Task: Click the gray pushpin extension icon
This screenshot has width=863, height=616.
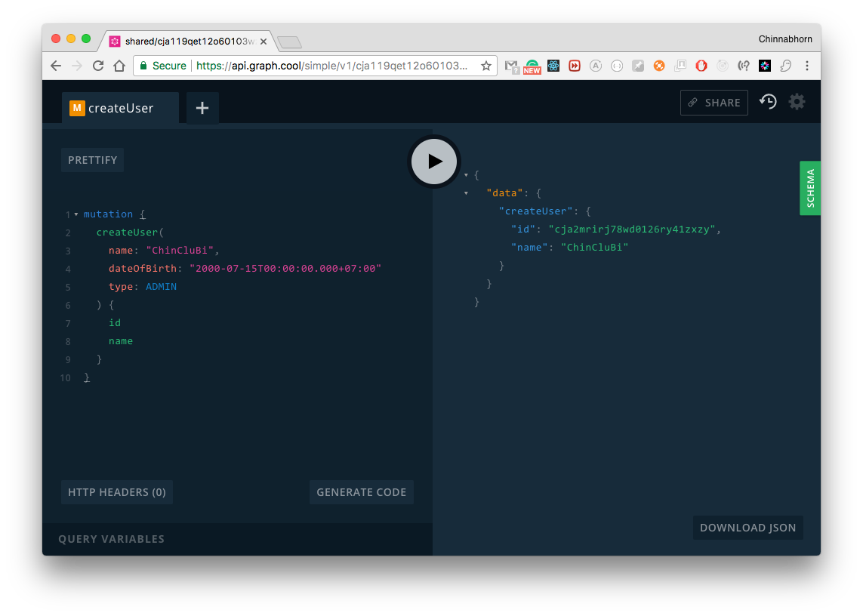Action: coord(638,66)
